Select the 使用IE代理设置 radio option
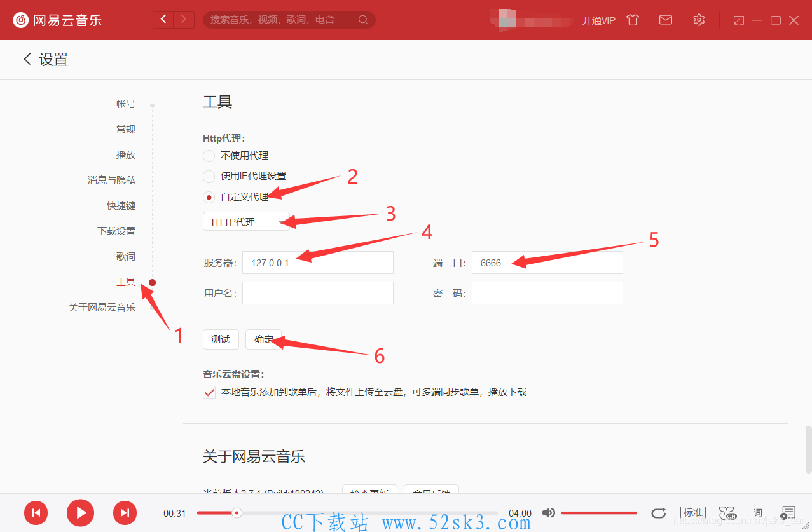The width and height of the screenshot is (812, 532). tap(209, 176)
